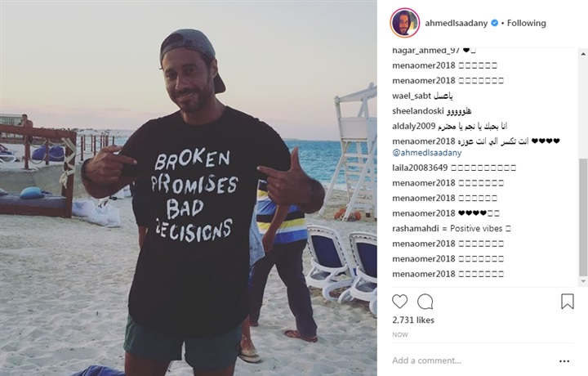588x376 pixels.
Task: Click the beach photo of the post
Action: [x=189, y=188]
